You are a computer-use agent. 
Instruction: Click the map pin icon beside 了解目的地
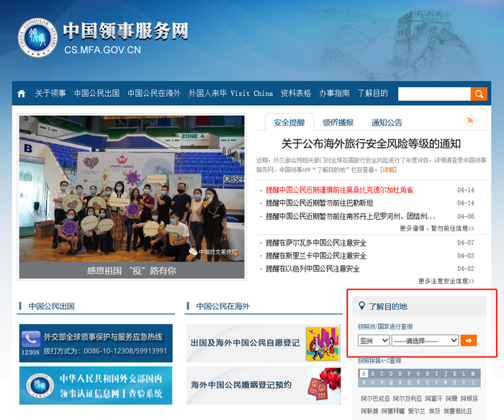coord(361,306)
